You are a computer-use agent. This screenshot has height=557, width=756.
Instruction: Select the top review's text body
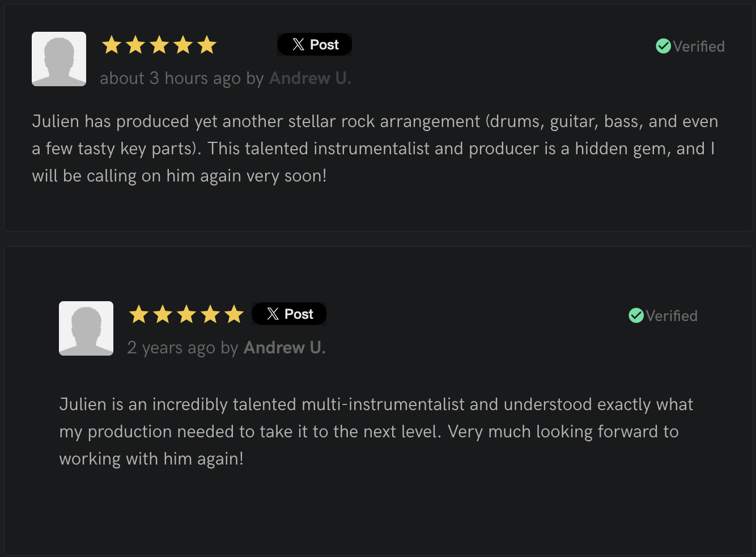coord(374,148)
